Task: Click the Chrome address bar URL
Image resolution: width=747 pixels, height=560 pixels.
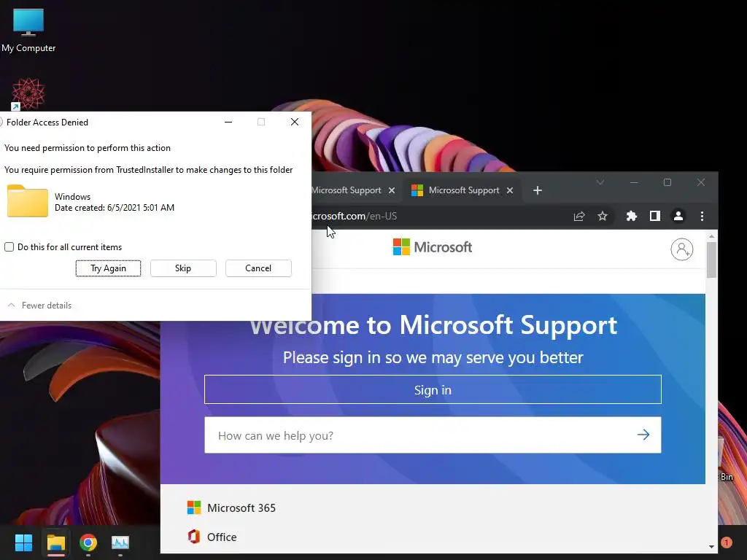Action: click(354, 216)
